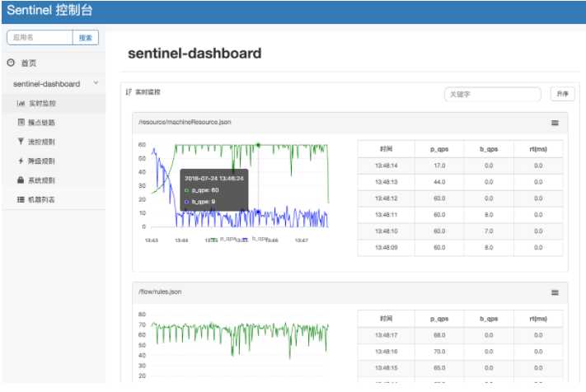Click the b_qps column header in the flow rules table
586x392 pixels.
489,319
